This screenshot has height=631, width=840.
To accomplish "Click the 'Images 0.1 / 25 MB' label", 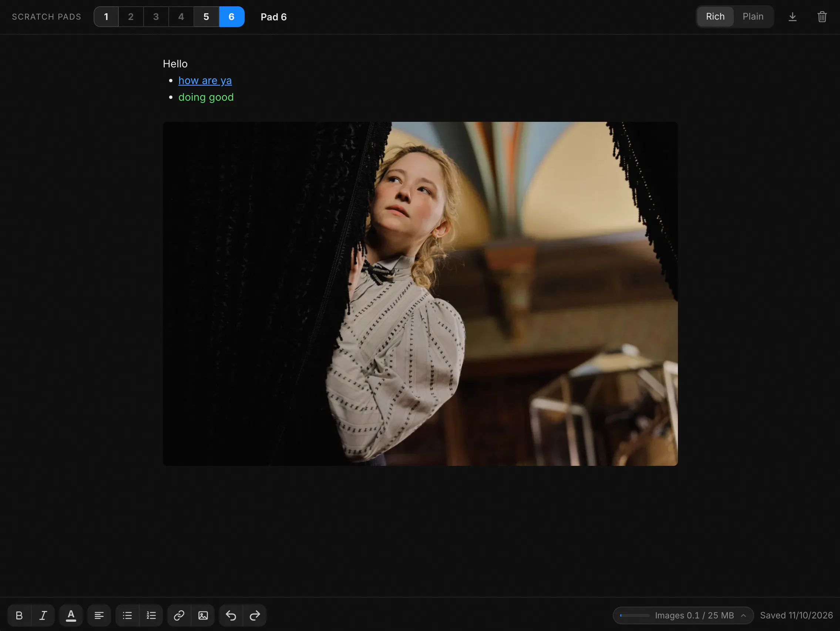I will click(694, 615).
